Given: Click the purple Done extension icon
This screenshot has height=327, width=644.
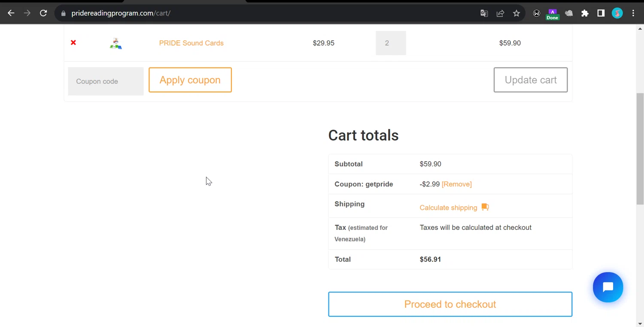Looking at the screenshot, I should (553, 14).
